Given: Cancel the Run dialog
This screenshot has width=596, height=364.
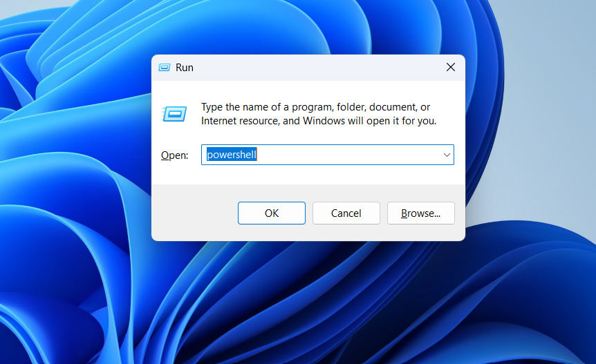Looking at the screenshot, I should (346, 213).
